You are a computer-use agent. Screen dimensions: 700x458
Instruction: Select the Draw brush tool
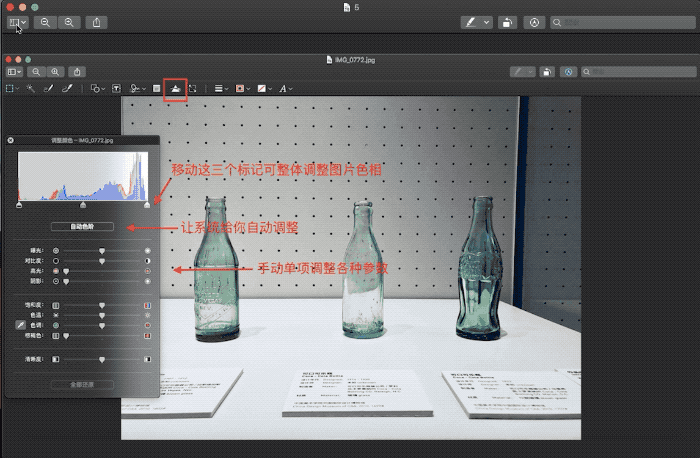pyautogui.click(x=67, y=88)
